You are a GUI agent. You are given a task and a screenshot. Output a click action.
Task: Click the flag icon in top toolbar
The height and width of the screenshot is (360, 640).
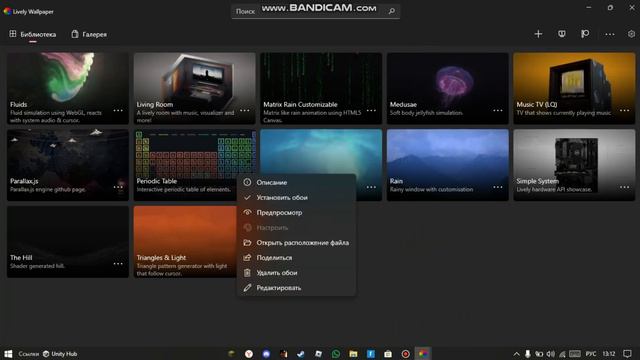585,34
